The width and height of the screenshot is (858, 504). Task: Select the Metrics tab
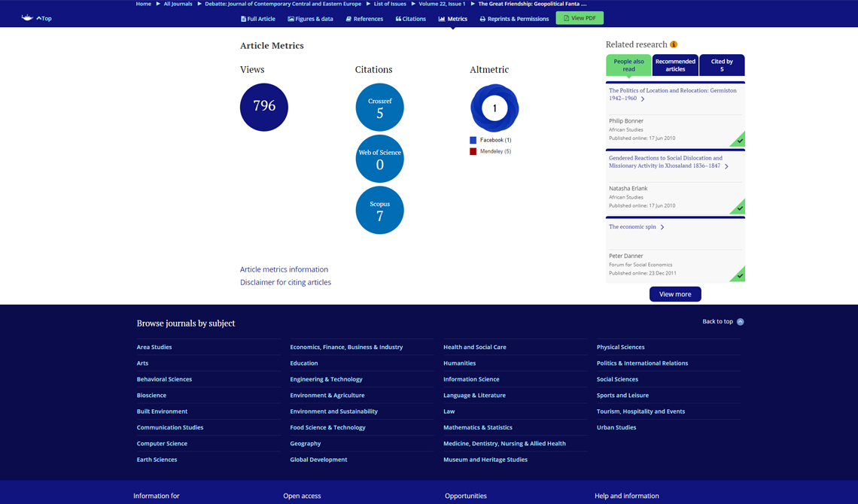[452, 19]
